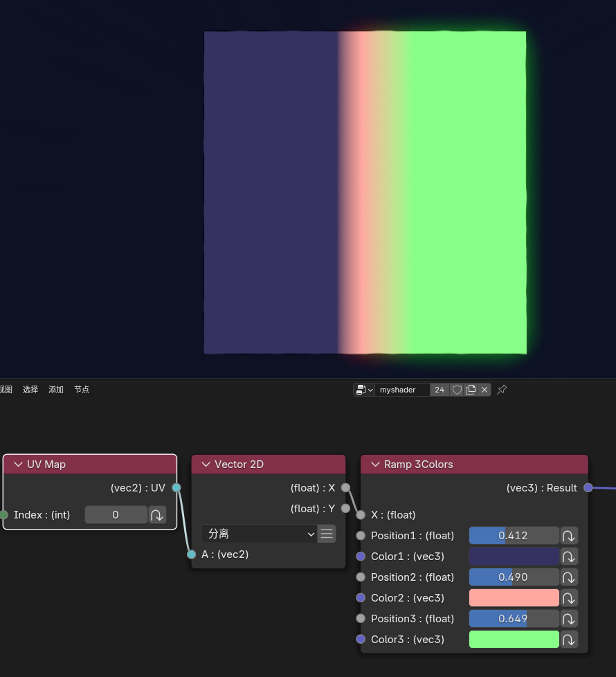Click the reset arrow beside Position2
616x677 pixels.
coord(569,577)
